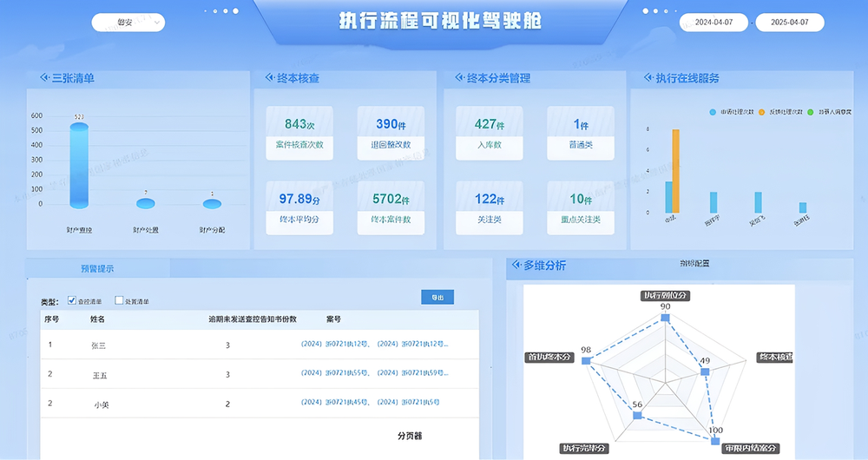This screenshot has width=868, height=460.
Task: Click the 姓名 column header
Action: tap(97, 319)
